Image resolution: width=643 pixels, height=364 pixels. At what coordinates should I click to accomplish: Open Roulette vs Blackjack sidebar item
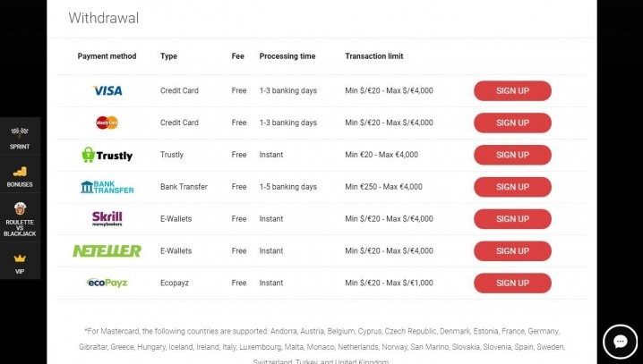(20, 220)
